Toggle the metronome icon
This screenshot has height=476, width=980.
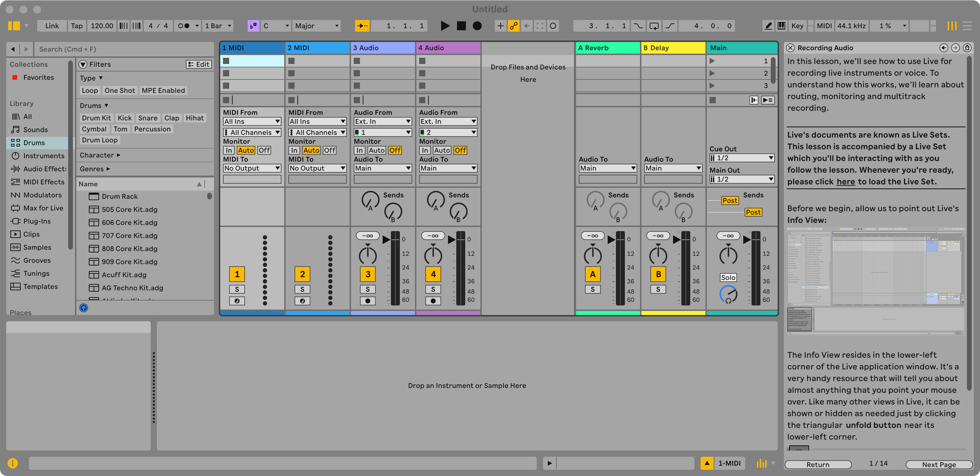click(x=184, y=26)
